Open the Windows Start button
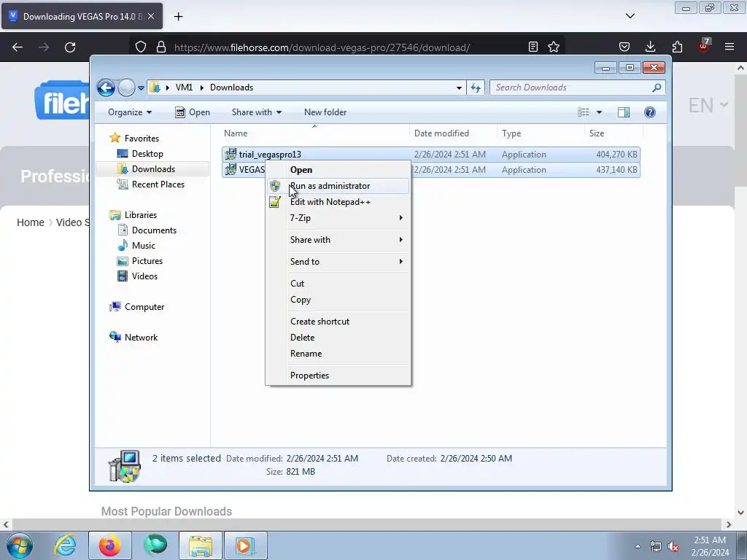This screenshot has height=560, width=747. coord(20,545)
